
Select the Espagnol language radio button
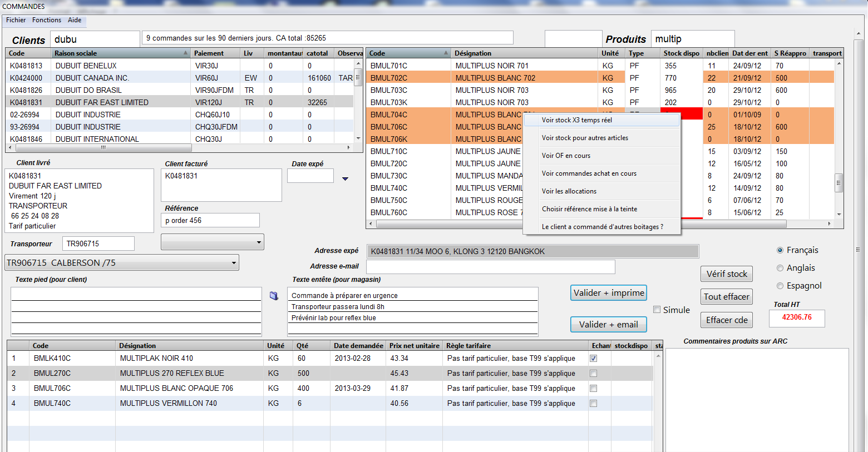(x=780, y=285)
